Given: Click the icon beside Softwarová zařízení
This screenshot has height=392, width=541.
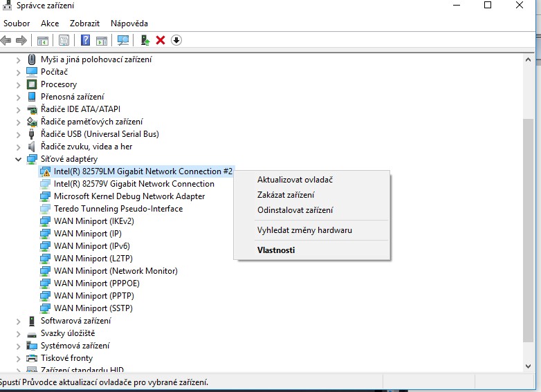Looking at the screenshot, I should [x=32, y=321].
